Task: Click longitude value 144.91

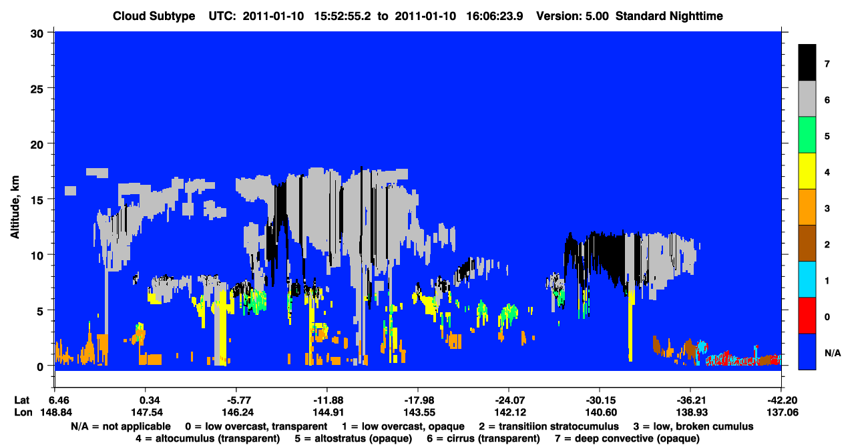Action: coord(328,412)
